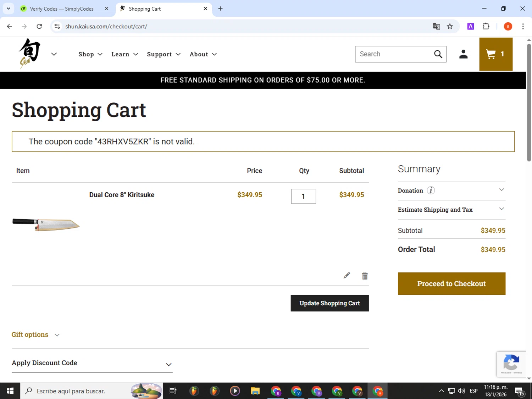
Task: Click the purple A extension icon
Action: tap(471, 26)
